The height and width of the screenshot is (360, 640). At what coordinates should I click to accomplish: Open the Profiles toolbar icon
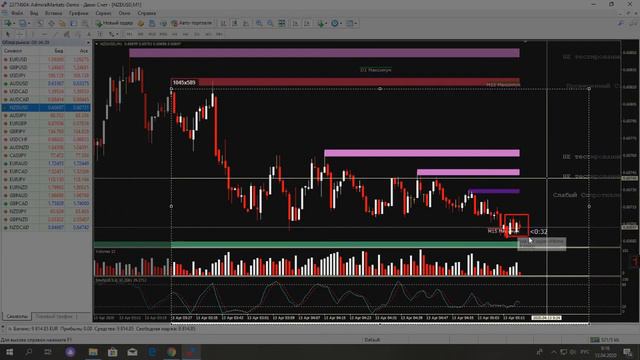tap(22, 23)
